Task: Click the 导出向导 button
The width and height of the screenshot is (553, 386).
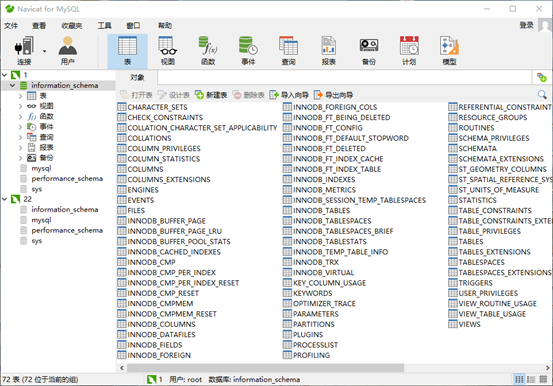Action: [333, 95]
